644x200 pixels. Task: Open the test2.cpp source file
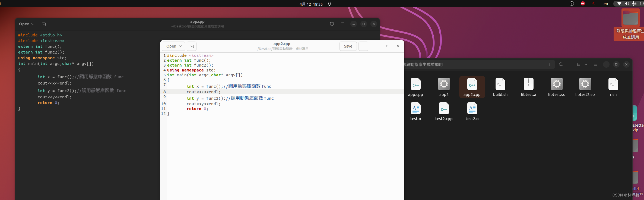point(444,111)
